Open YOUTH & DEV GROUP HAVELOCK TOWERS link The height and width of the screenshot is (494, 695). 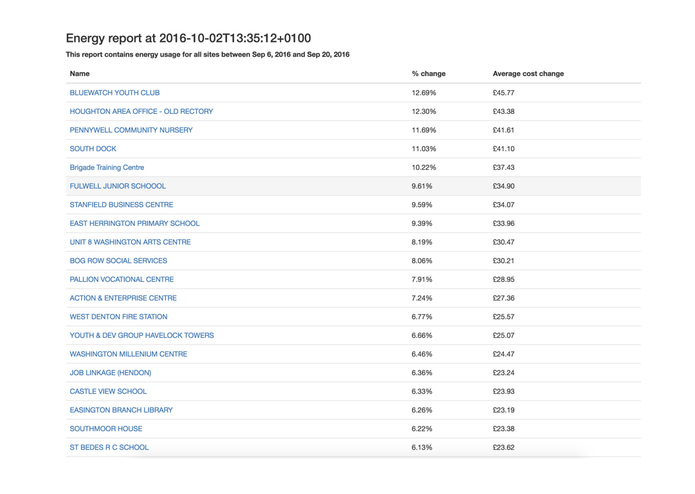[141, 335]
